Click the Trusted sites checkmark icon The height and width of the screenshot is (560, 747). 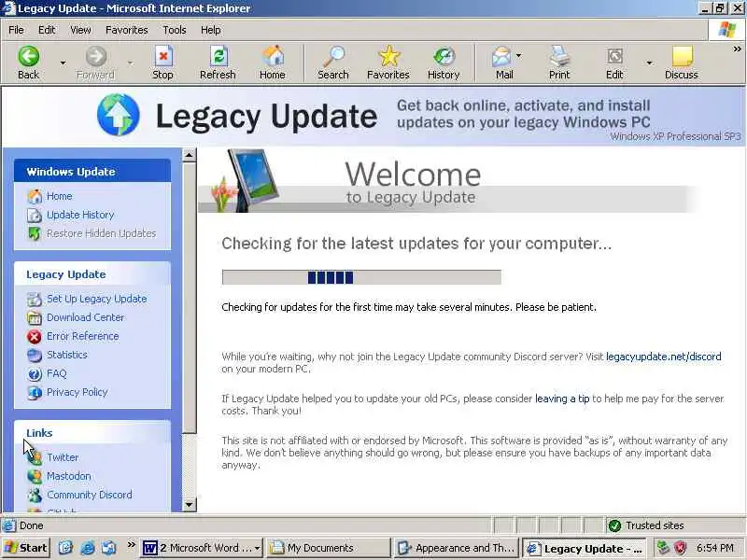point(614,525)
